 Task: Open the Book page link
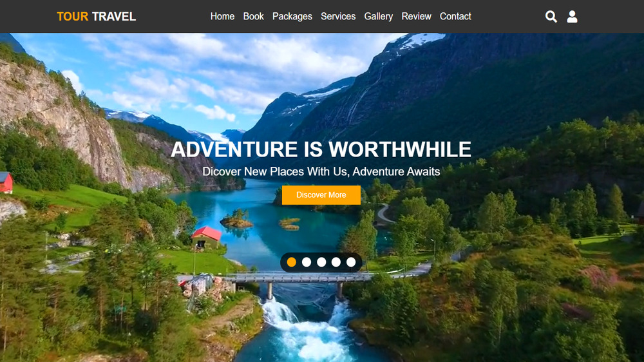pos(253,17)
